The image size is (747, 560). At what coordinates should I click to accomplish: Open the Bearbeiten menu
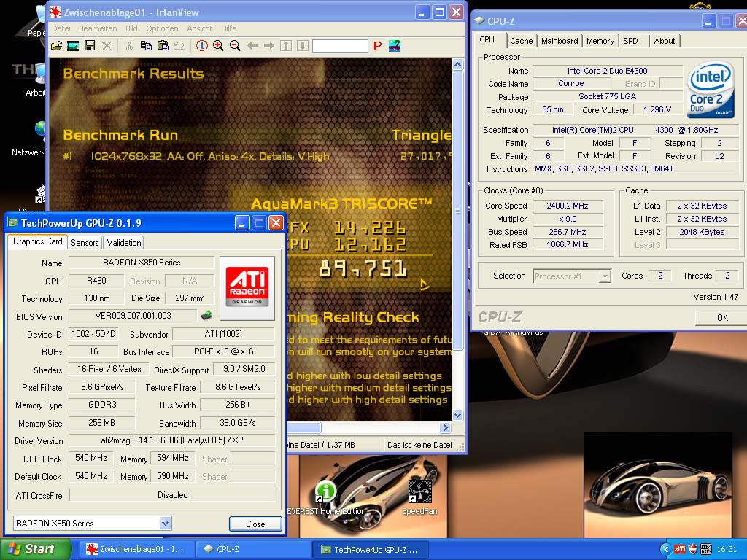tap(98, 28)
